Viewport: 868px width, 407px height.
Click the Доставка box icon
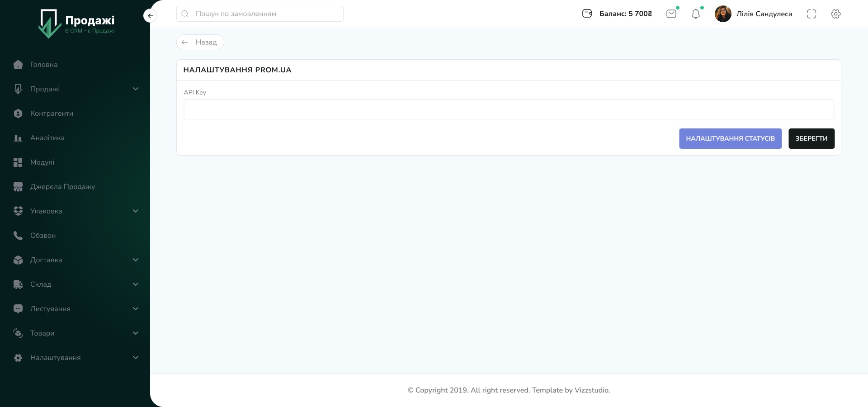18,260
